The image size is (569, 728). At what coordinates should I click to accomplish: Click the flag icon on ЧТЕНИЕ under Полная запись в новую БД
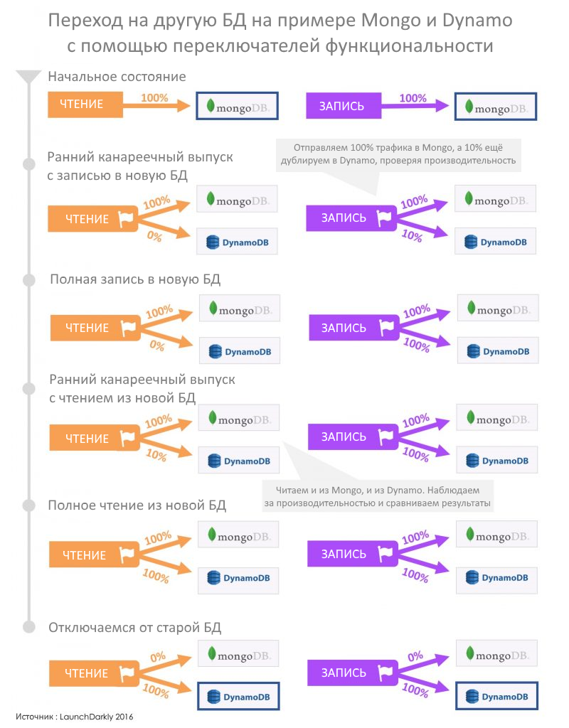(128, 328)
